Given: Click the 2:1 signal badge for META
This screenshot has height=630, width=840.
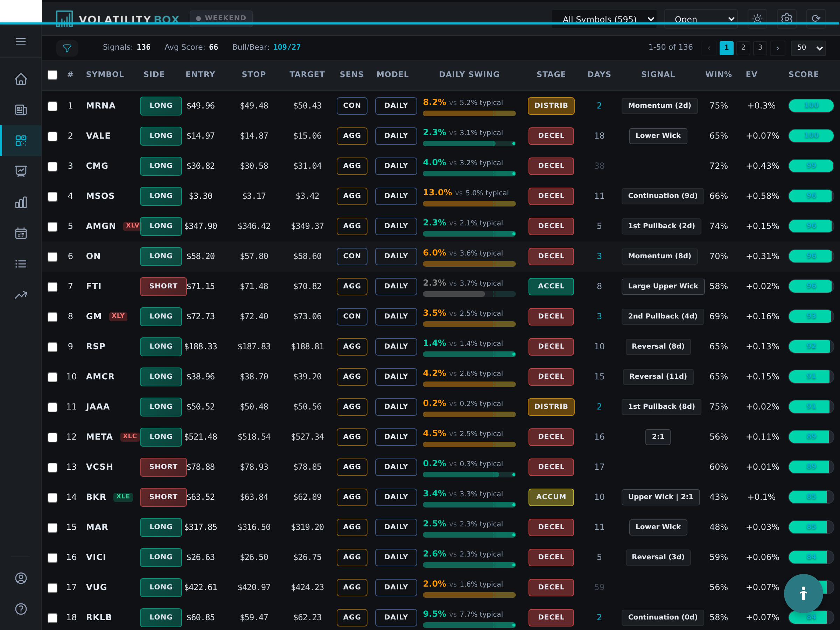Looking at the screenshot, I should click(x=658, y=437).
